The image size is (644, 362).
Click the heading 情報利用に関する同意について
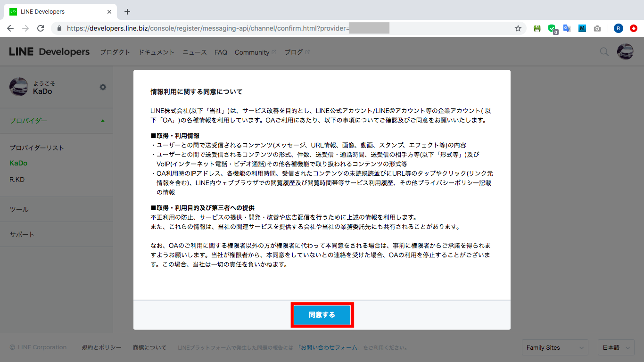point(196,91)
